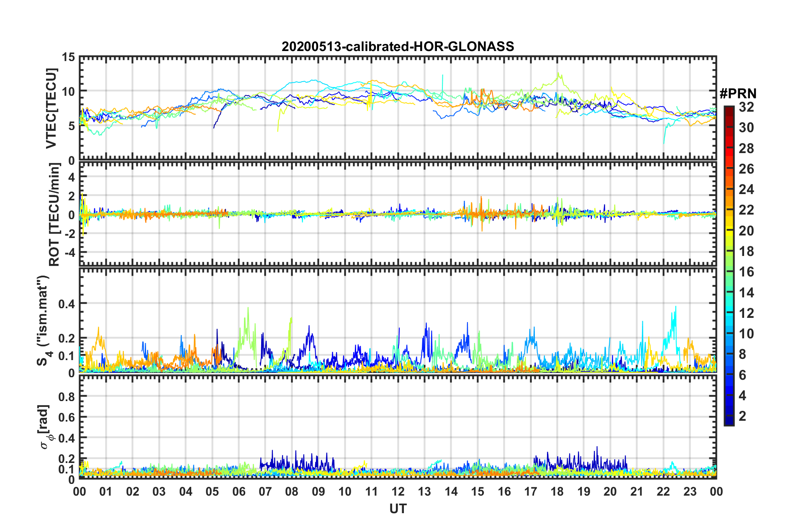Click the ROT [TECU/min] y-axis label
796x532 pixels.
coord(54,215)
